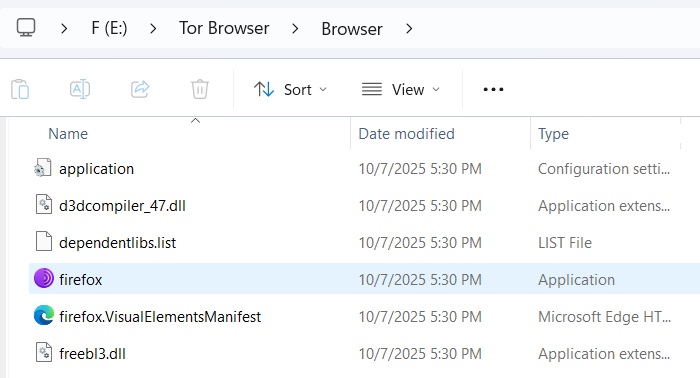This screenshot has width=700, height=378.
Task: Click date modified of dependentlibs.list row
Action: pyautogui.click(x=420, y=243)
